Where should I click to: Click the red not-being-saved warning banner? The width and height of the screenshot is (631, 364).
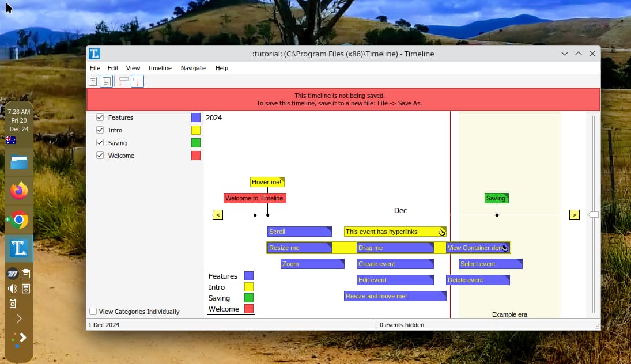click(x=343, y=99)
